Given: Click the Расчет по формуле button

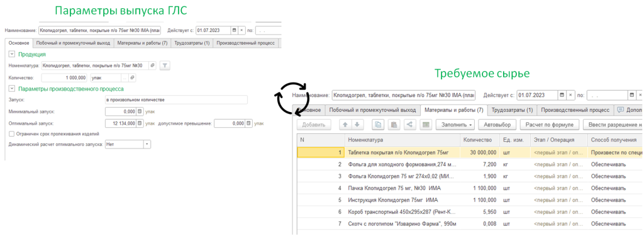Looking at the screenshot, I should pyautogui.click(x=550, y=124).
